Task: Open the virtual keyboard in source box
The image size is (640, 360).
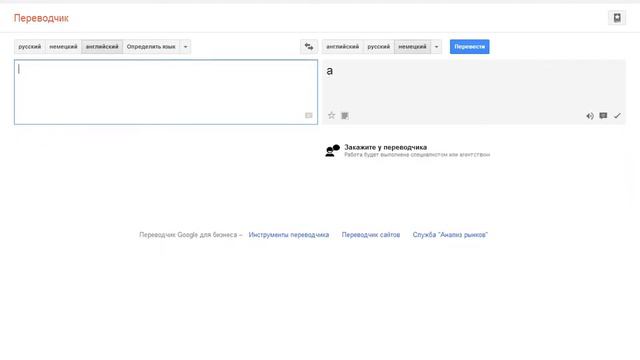Action: click(x=309, y=116)
